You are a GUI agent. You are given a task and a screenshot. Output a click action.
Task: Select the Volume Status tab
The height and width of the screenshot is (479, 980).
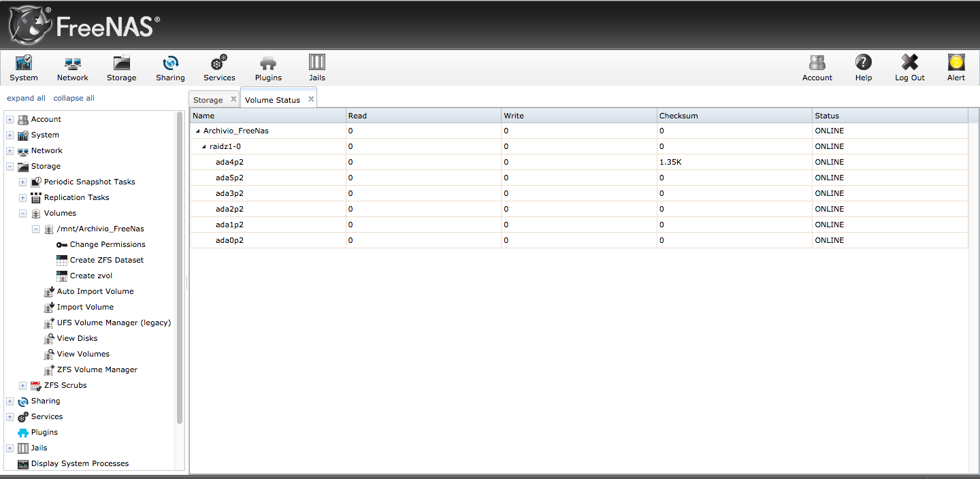[x=272, y=100]
